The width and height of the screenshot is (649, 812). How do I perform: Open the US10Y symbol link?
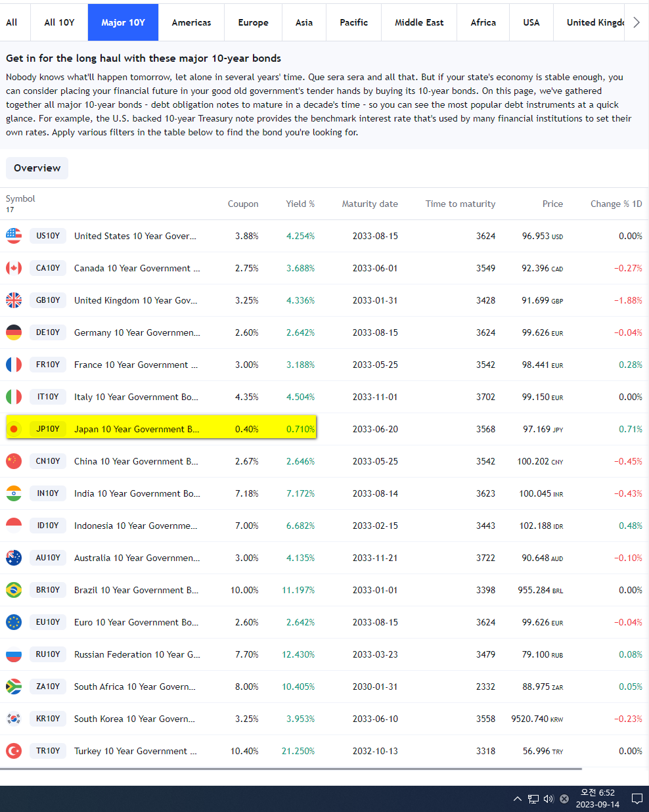48,236
